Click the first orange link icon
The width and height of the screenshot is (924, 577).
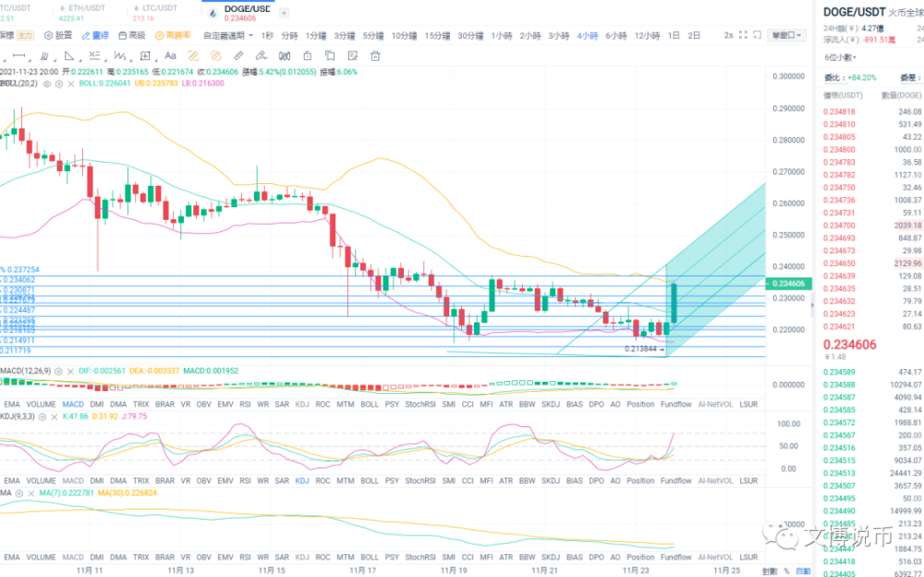point(193,56)
